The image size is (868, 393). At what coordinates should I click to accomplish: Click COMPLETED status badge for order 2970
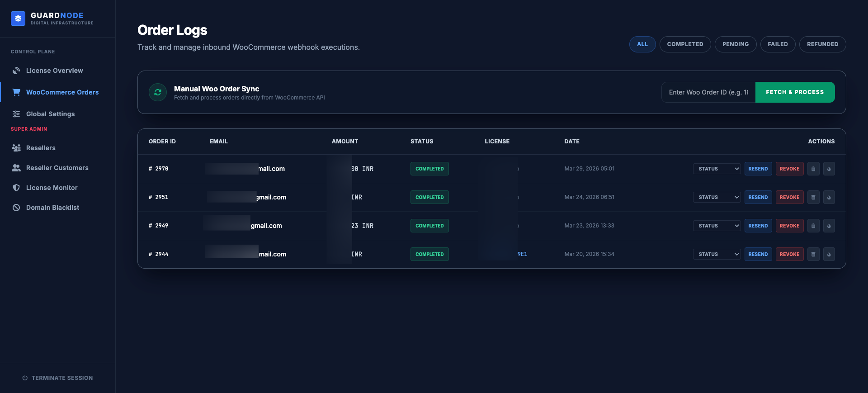pyautogui.click(x=429, y=169)
